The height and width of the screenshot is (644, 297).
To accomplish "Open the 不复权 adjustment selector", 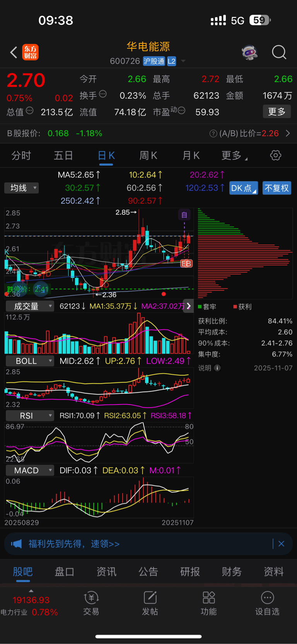I will click(x=277, y=188).
